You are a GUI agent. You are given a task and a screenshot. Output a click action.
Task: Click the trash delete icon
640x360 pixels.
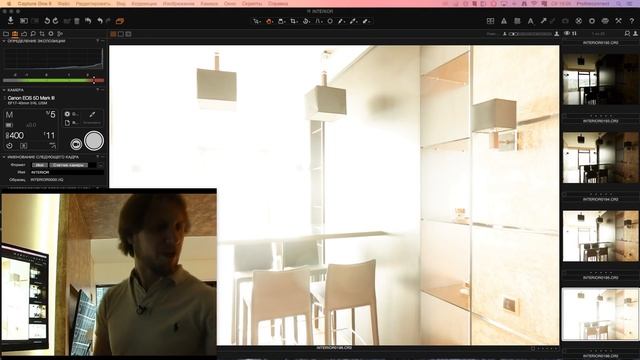click(x=77, y=21)
